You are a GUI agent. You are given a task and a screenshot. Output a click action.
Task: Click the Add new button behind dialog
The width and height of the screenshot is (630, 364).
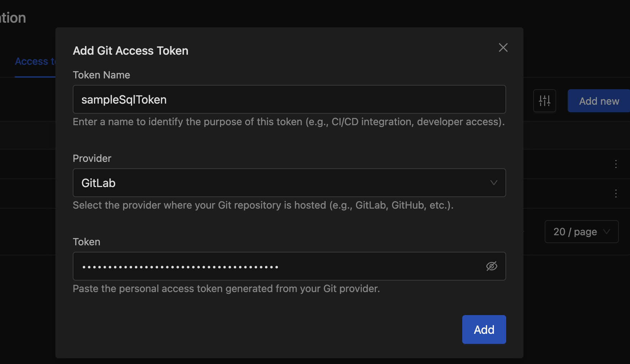pyautogui.click(x=599, y=101)
